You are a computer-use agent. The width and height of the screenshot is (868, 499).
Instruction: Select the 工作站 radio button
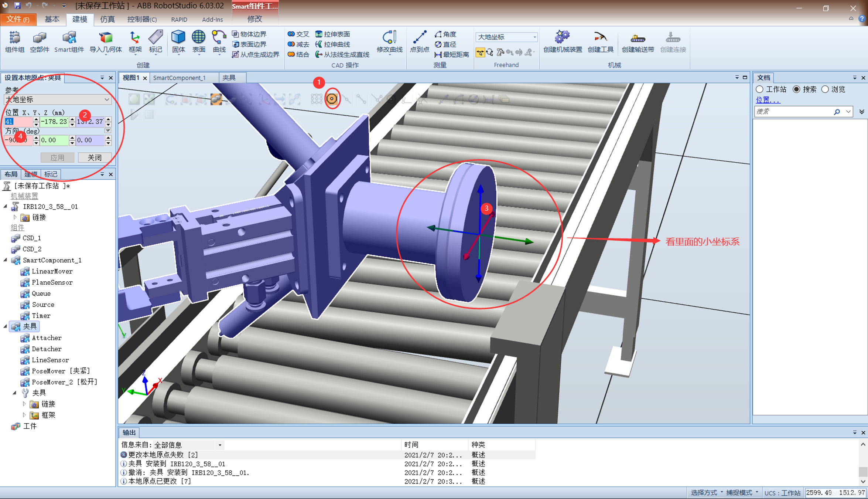tap(760, 89)
